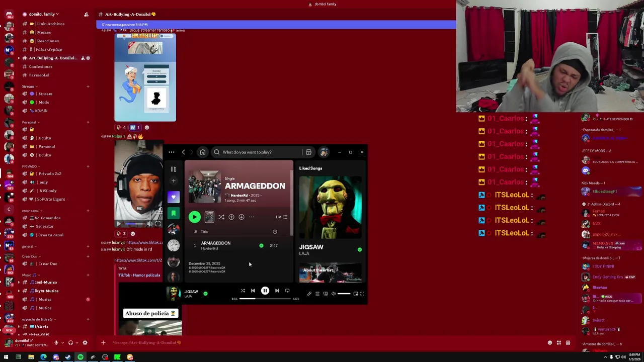Open Spotify profile avatar menu

324,152
